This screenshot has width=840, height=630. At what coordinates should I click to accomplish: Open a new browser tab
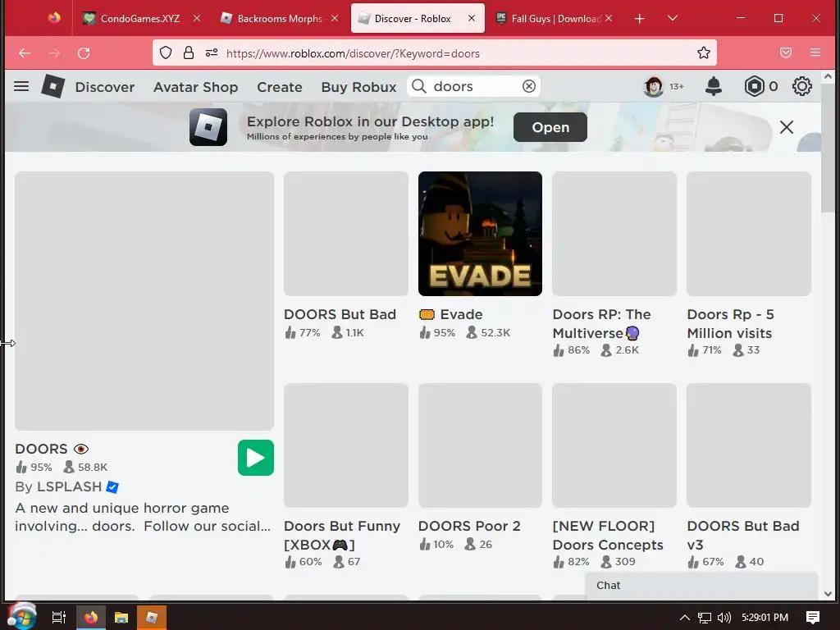click(639, 19)
